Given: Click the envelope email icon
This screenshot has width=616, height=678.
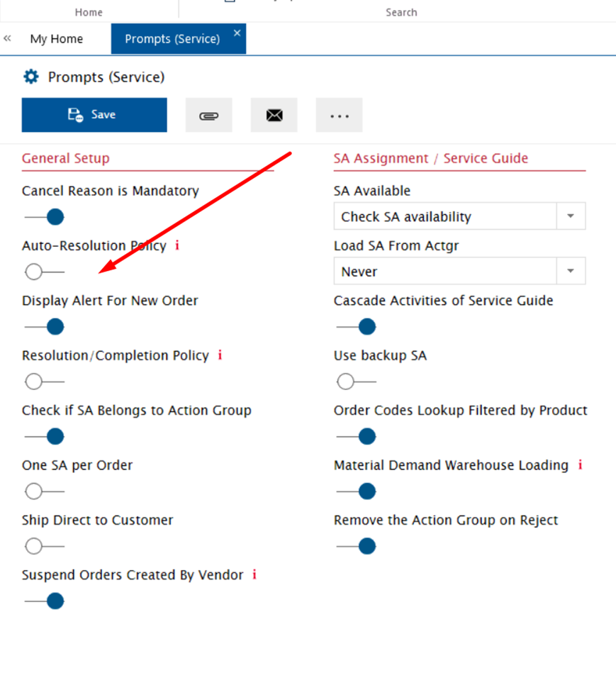Looking at the screenshot, I should pyautogui.click(x=274, y=115).
